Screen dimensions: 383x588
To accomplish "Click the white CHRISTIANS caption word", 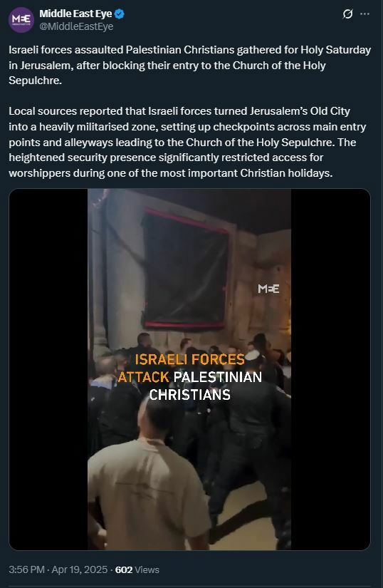I will point(189,395).
